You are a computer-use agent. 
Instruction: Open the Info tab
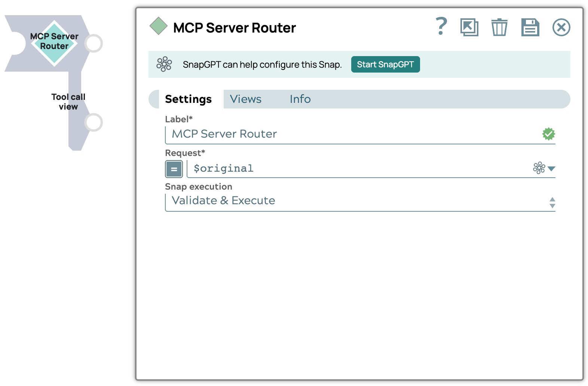[x=300, y=99]
